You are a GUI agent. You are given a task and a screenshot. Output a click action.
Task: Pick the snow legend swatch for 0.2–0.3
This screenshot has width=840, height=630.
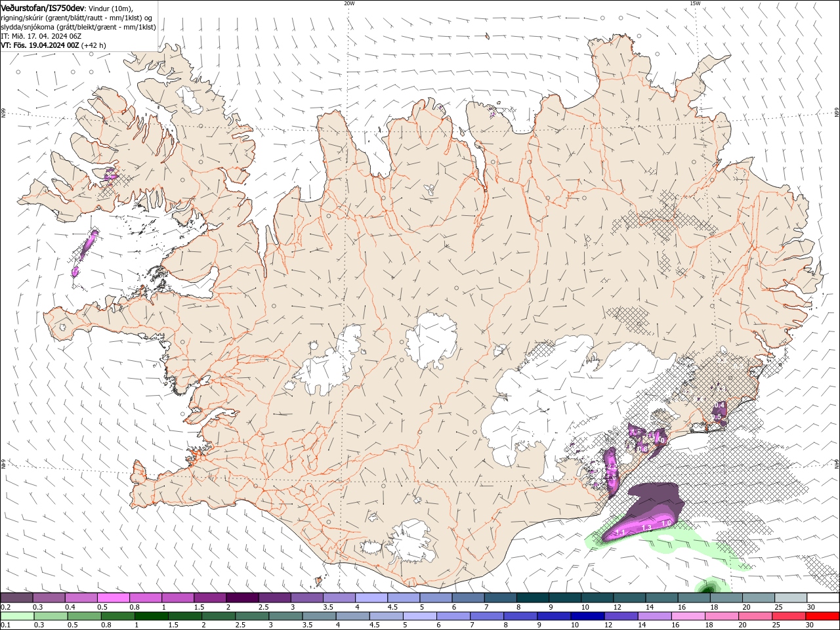[16, 598]
